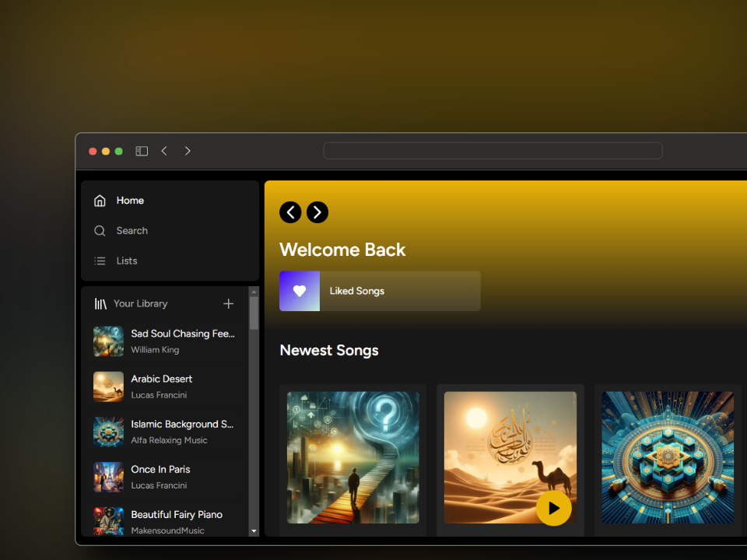Click browser back chevron in title bar

164,151
